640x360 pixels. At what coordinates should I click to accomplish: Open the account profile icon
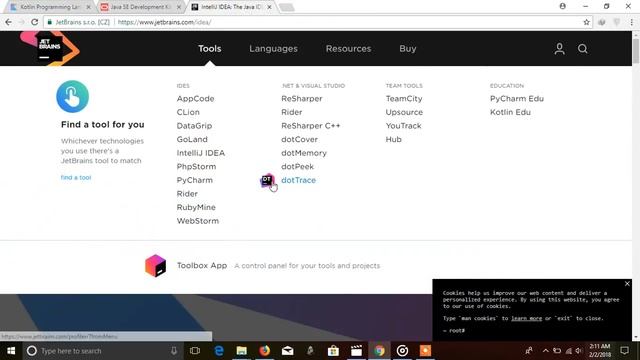tap(560, 49)
